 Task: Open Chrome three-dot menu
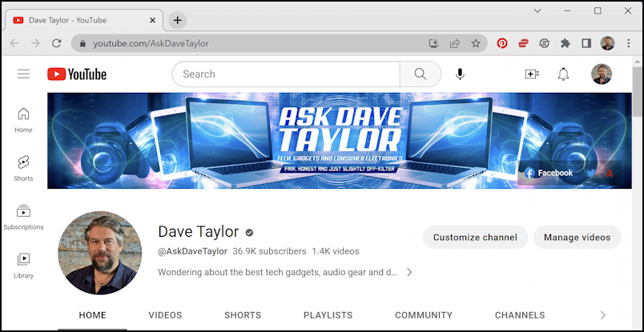tap(629, 43)
